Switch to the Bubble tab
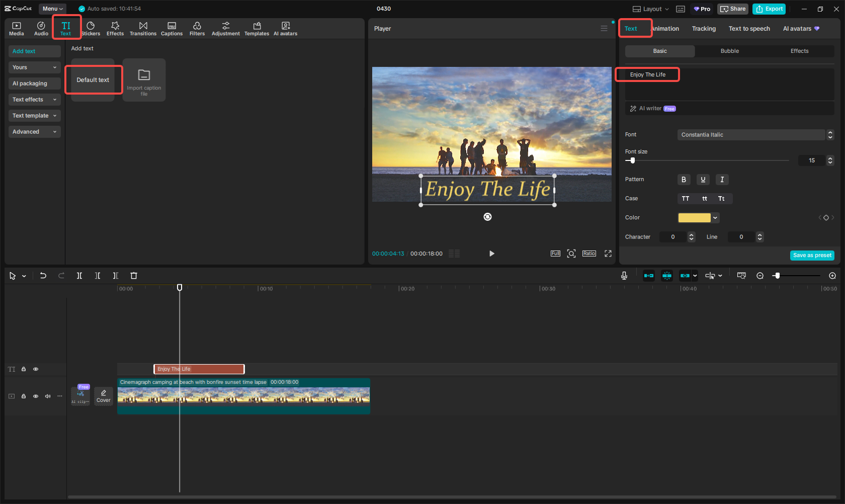This screenshot has width=845, height=504. click(x=729, y=51)
